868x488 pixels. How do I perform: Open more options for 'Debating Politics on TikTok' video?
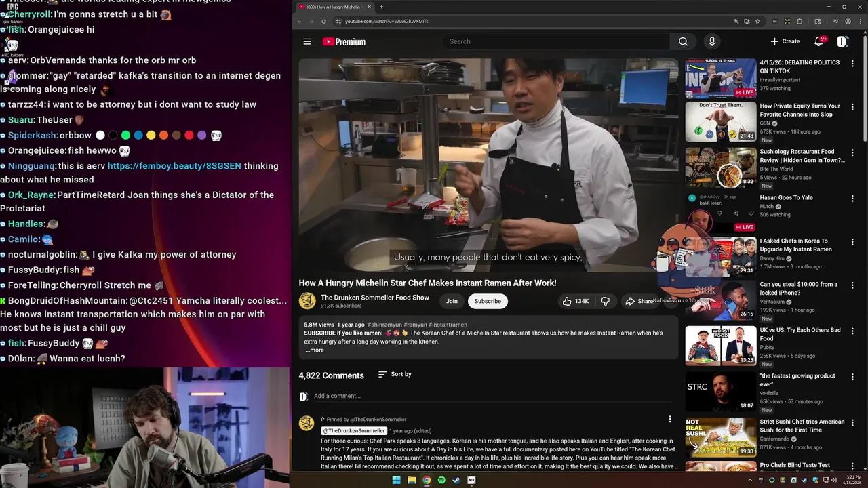[852, 64]
